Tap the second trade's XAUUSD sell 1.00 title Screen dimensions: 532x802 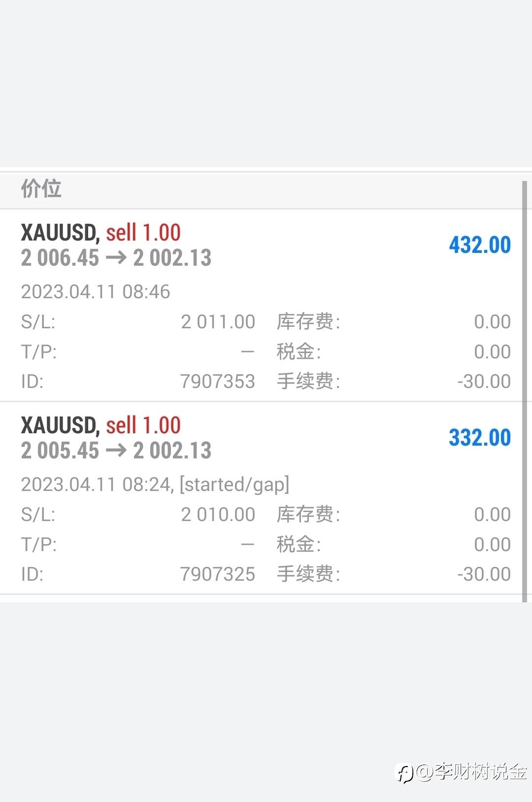click(100, 425)
